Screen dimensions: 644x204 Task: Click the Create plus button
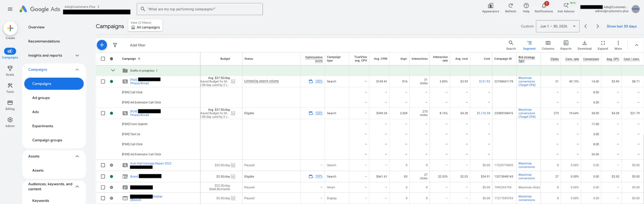10,28
